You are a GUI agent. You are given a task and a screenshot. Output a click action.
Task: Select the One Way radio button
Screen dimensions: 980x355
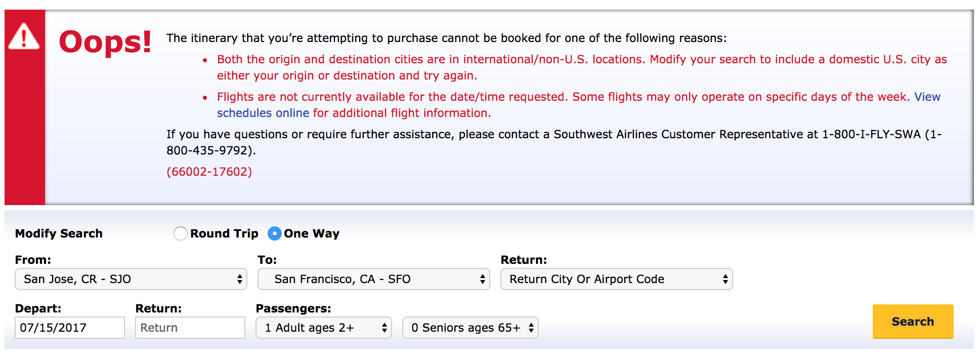click(275, 233)
